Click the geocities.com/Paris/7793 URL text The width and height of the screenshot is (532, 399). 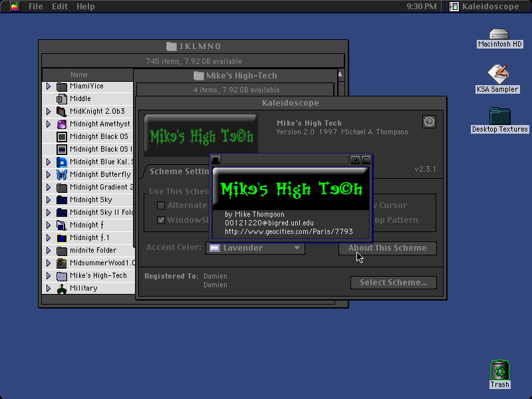pos(289,231)
